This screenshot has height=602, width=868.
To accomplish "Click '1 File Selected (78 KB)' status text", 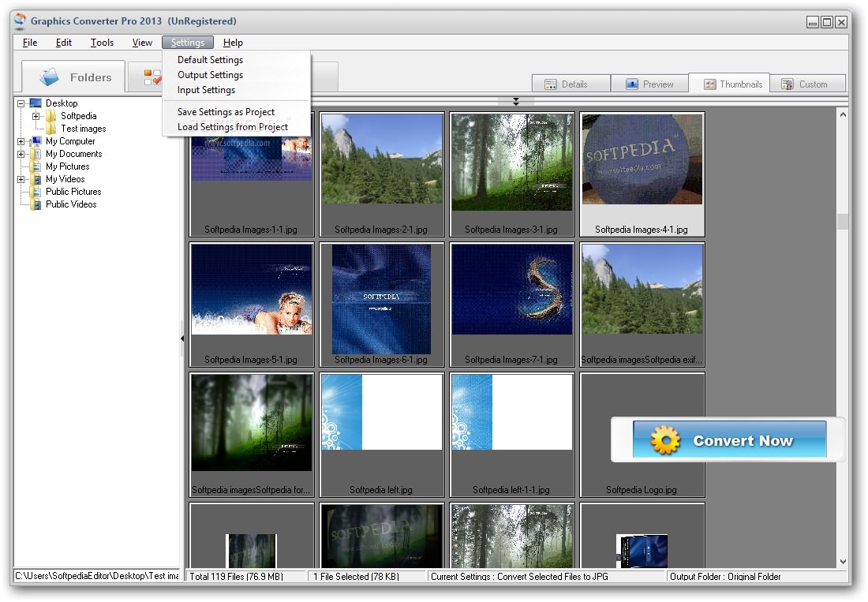I will click(x=356, y=577).
